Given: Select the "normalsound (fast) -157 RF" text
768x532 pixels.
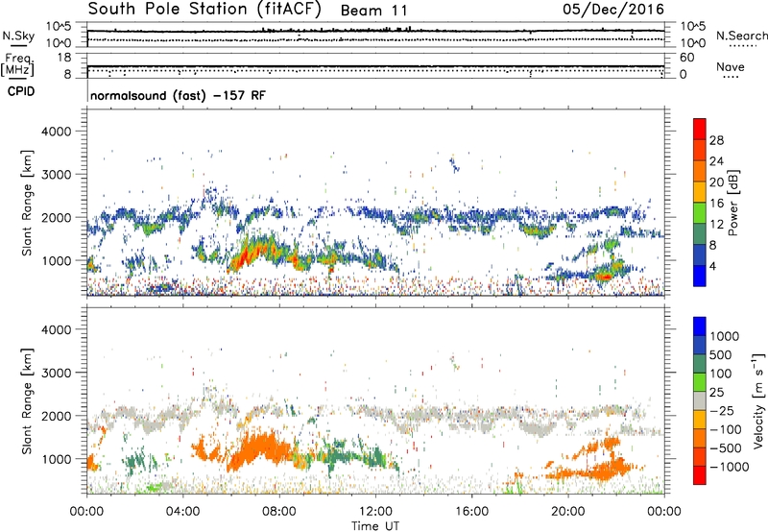Looking at the screenshot, I should 178,95.
